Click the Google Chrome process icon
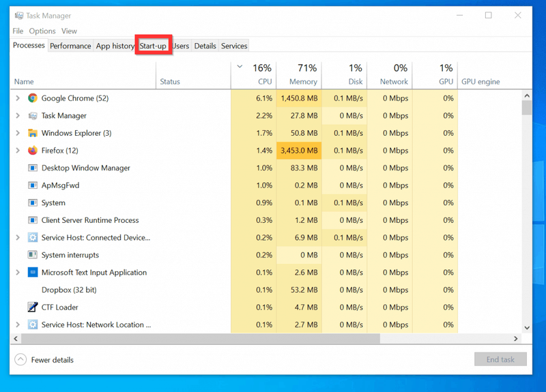Viewport: 546px width, 392px height. click(x=33, y=98)
